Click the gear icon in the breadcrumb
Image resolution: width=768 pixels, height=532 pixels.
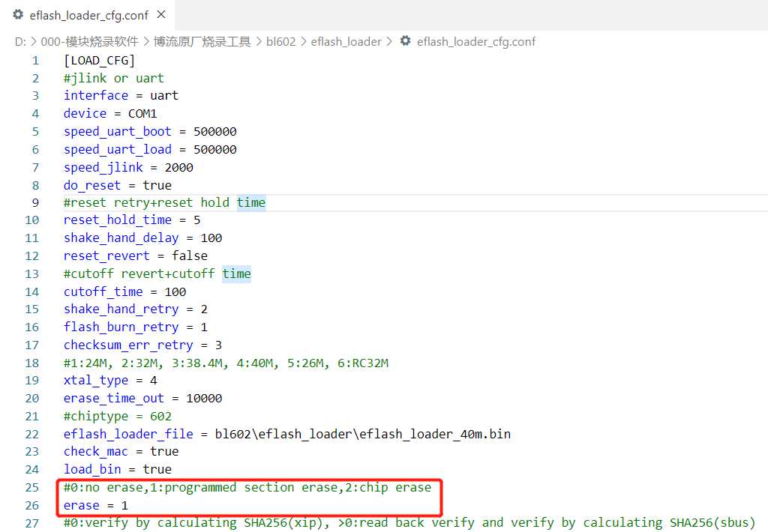[x=405, y=41]
